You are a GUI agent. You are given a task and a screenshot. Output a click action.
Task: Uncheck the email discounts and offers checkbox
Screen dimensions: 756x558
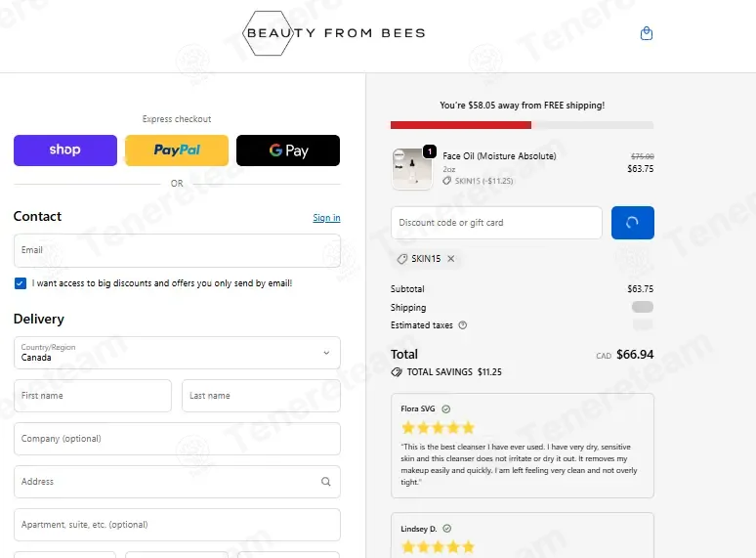(x=21, y=283)
